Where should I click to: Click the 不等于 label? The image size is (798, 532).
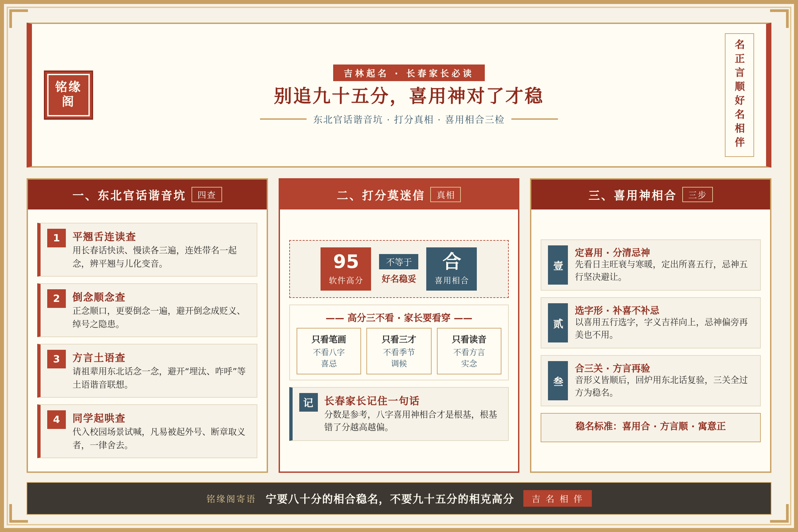click(399, 262)
